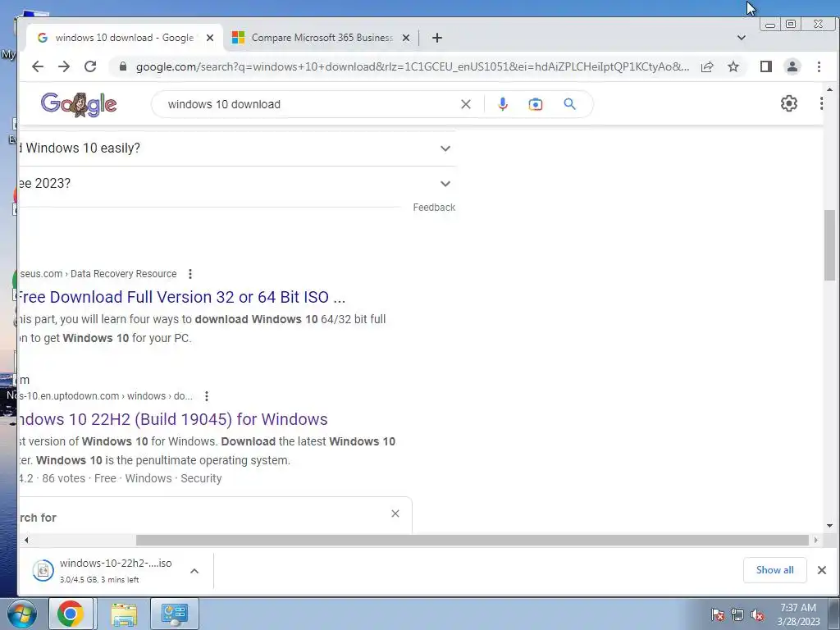
Task: Click the Action Center flag icon
Action: coord(718,614)
